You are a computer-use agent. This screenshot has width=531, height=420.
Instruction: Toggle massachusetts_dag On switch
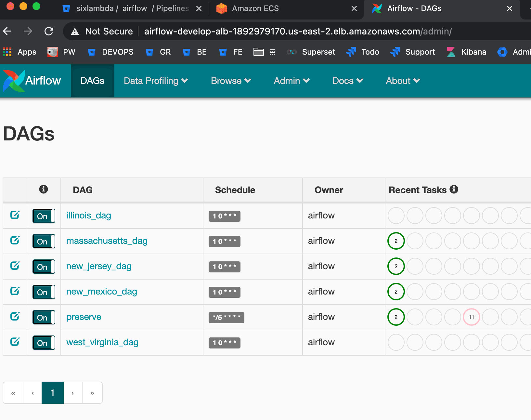44,241
